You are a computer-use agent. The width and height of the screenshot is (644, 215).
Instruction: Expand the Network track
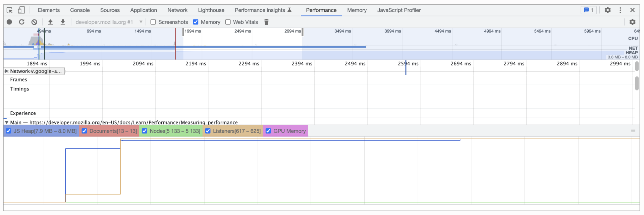[6, 71]
